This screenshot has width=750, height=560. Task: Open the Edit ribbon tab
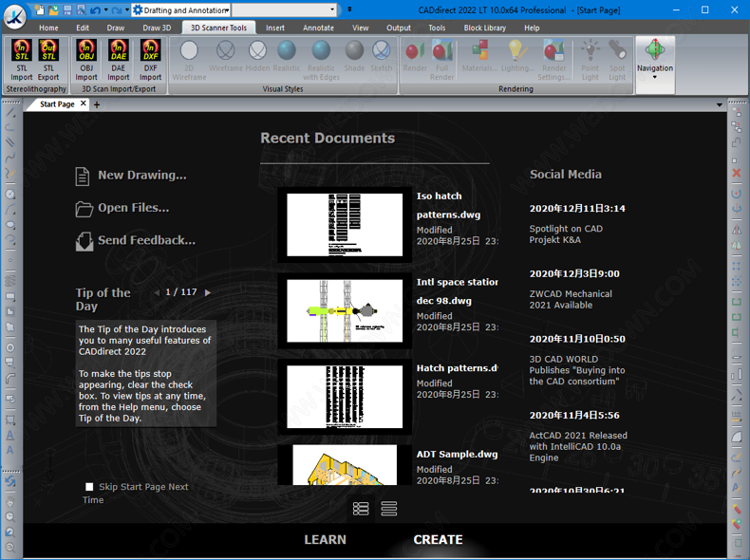pyautogui.click(x=83, y=28)
